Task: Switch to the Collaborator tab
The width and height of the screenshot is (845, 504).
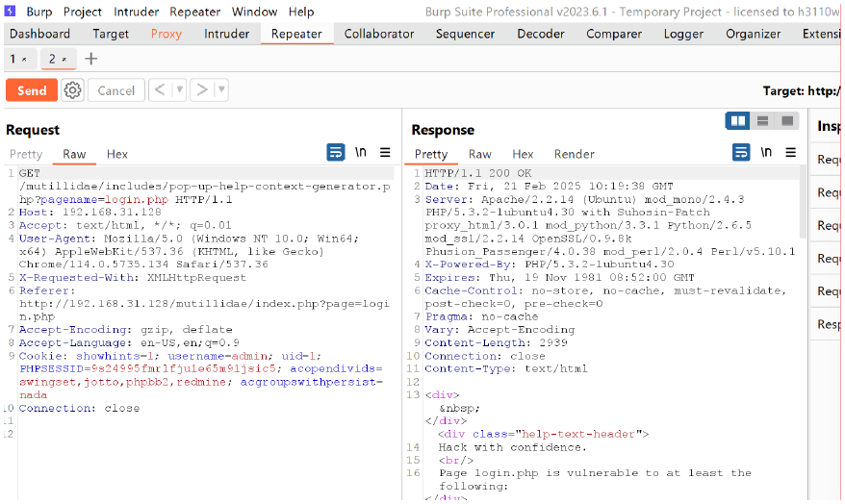Action: (x=379, y=34)
